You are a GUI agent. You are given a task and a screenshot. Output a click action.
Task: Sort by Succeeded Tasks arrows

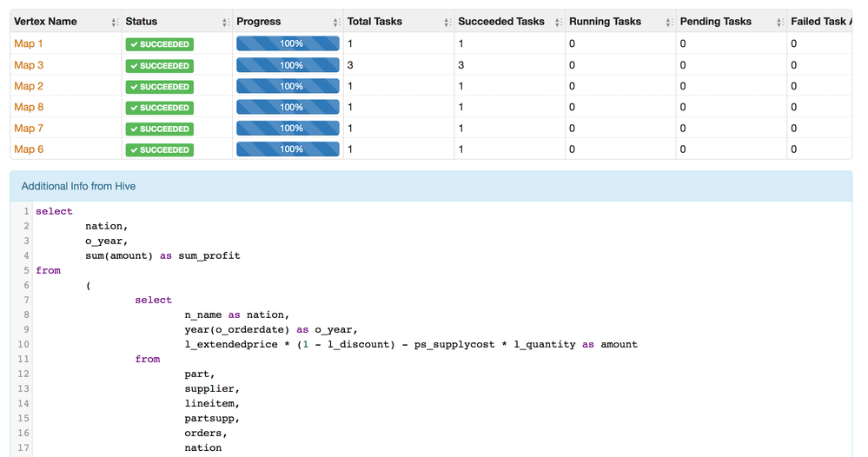click(558, 22)
